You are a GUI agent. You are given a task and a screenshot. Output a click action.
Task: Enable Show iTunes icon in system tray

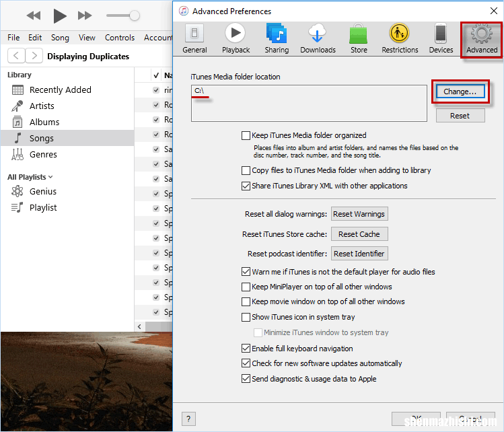pyautogui.click(x=246, y=317)
